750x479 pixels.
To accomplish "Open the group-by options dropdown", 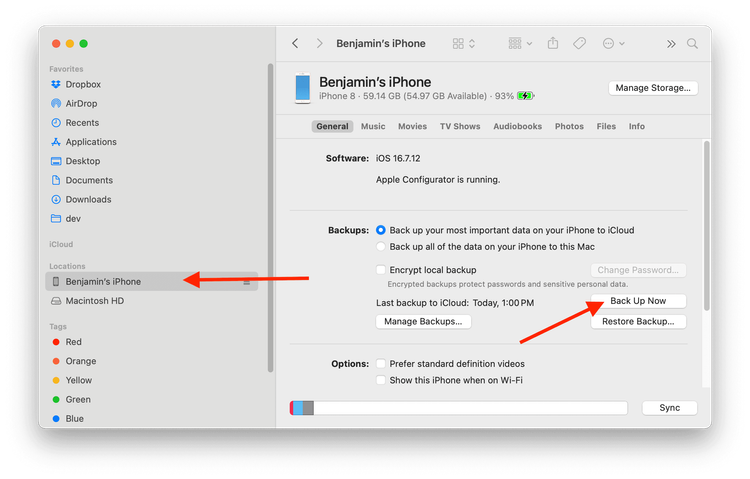I will click(520, 44).
